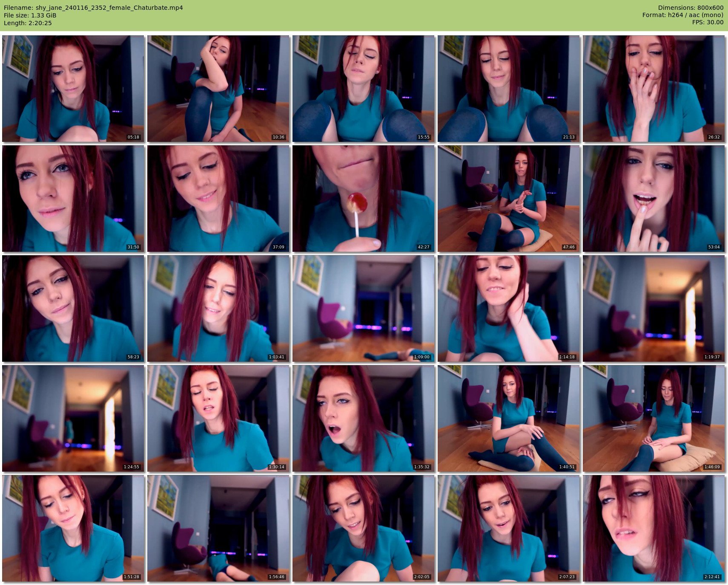Choose the thumbnail at 1:14:18

point(509,308)
